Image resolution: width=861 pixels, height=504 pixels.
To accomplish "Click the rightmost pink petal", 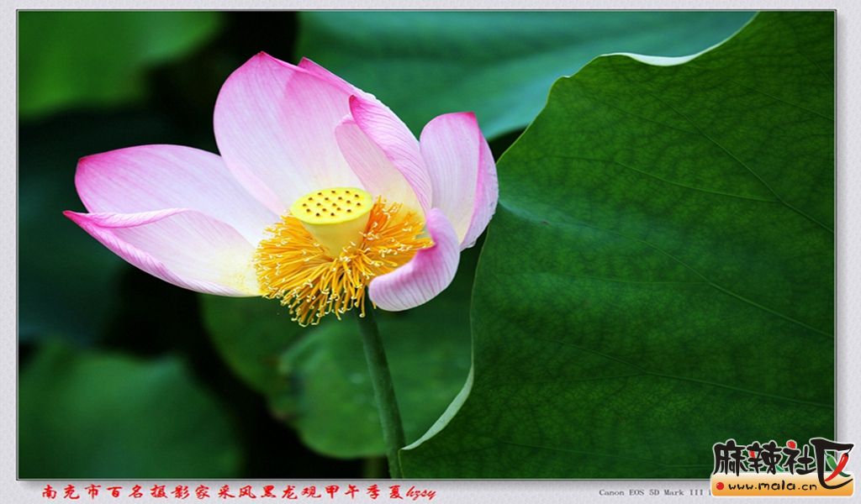I will [x=462, y=168].
